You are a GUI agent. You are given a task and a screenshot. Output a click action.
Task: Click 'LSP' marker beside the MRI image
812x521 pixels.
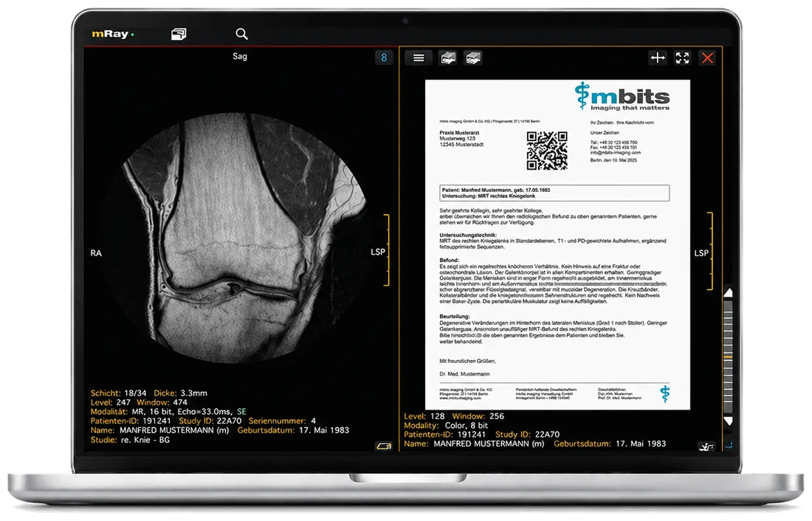coord(378,252)
